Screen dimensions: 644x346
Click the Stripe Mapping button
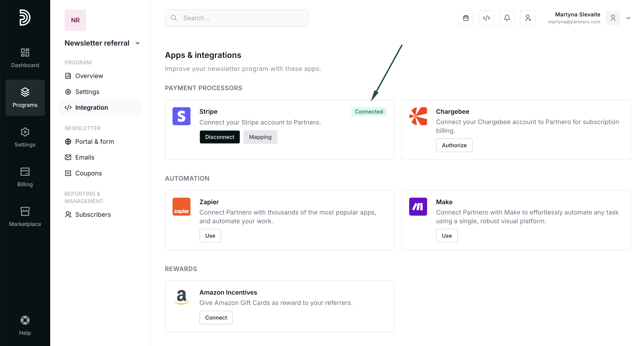(260, 137)
